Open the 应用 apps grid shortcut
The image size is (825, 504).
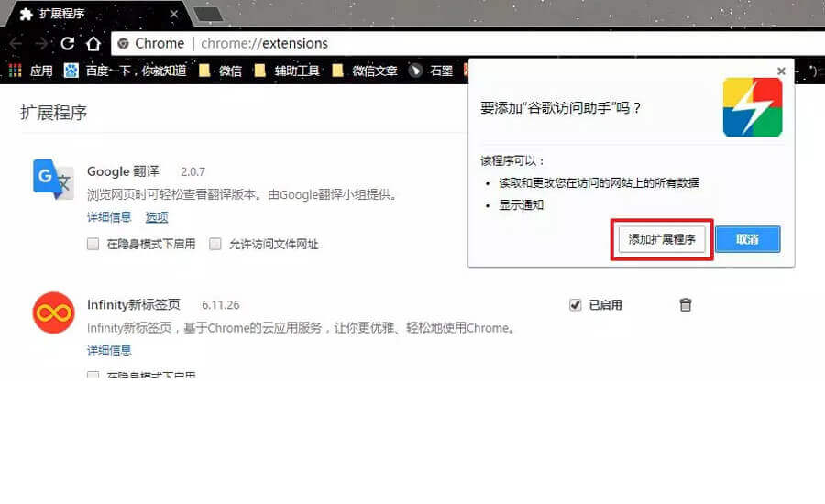tap(30, 71)
